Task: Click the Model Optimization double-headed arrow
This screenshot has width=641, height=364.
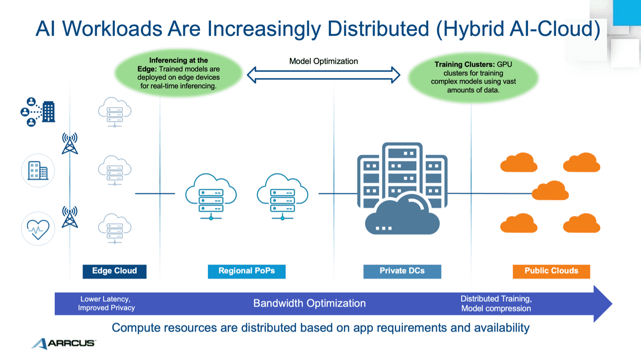Action: (x=323, y=74)
